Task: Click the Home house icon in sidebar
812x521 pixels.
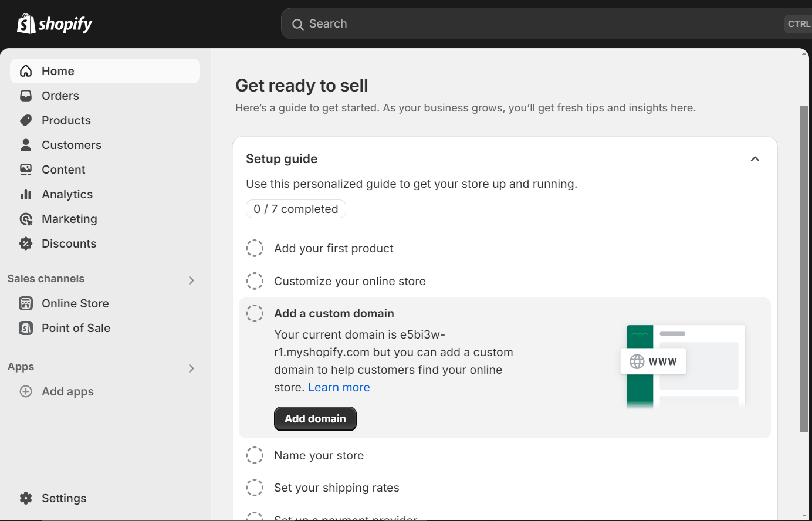Action: [26, 71]
